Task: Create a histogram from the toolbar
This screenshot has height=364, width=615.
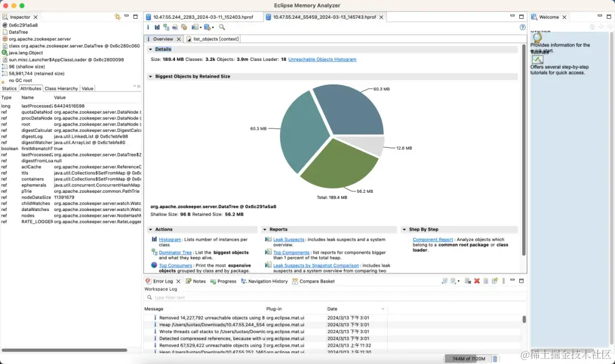Action: 157,27
